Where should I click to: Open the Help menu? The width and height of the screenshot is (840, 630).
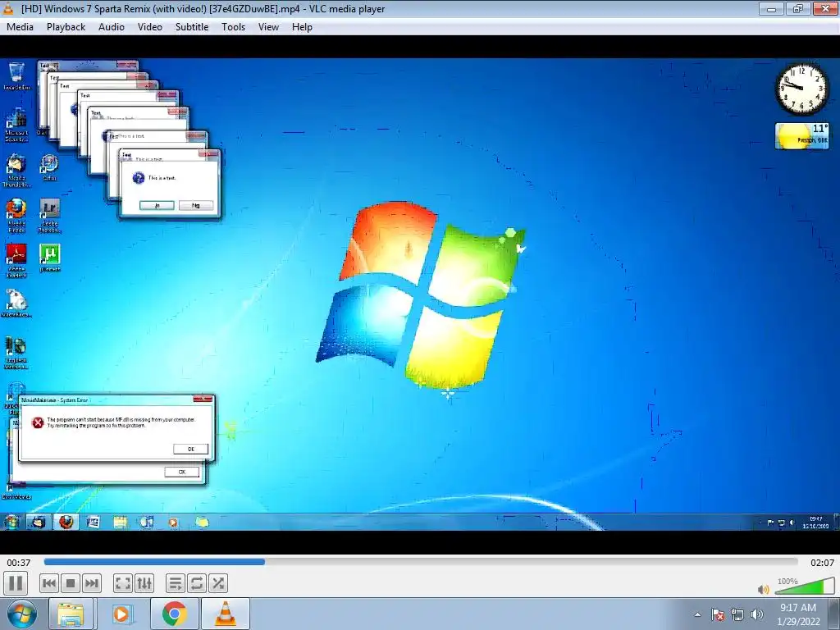coord(302,27)
